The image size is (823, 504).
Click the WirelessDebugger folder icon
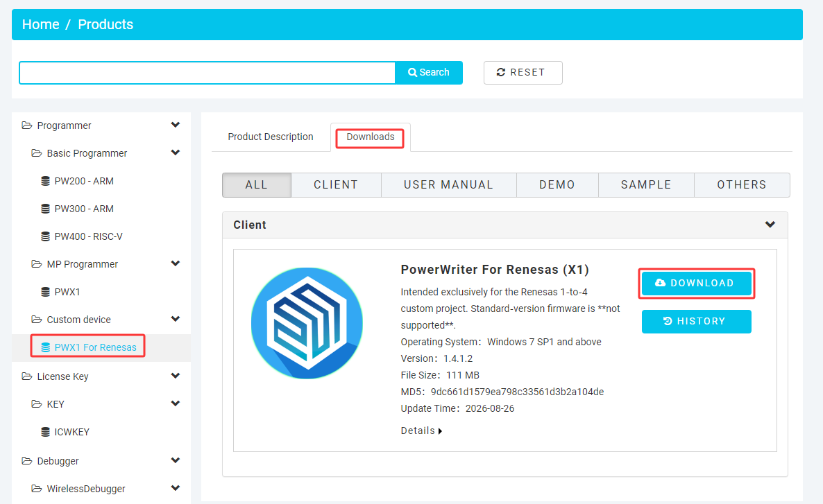point(36,488)
